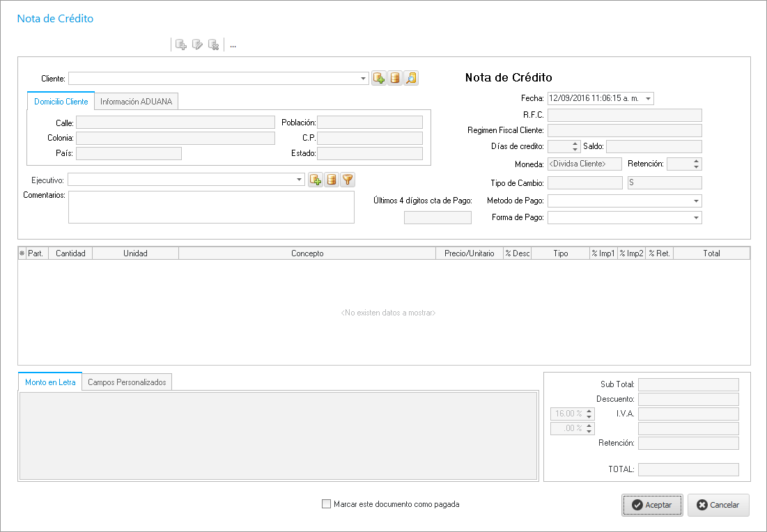Screen dimensions: 767x532
Task: Click the add item icon in top toolbar
Action: click(180, 45)
